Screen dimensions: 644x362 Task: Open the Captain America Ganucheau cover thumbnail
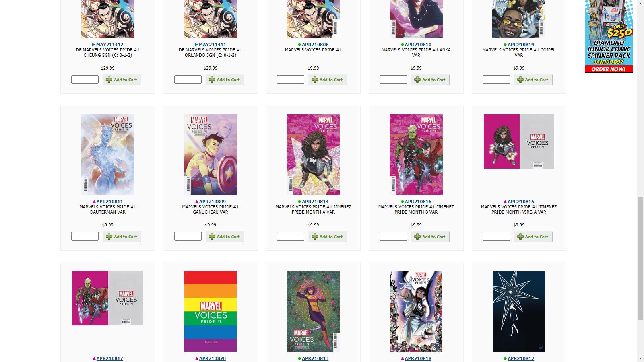coord(211,154)
